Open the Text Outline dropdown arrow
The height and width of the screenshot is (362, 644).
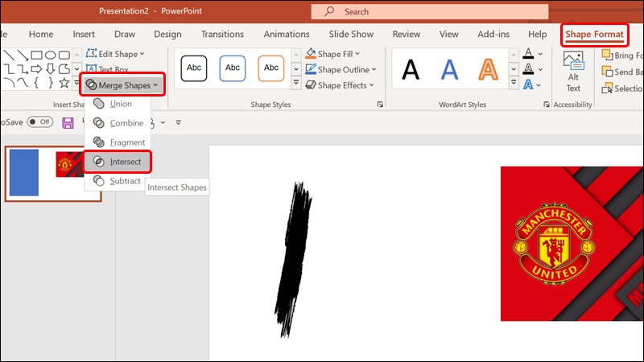(540, 69)
